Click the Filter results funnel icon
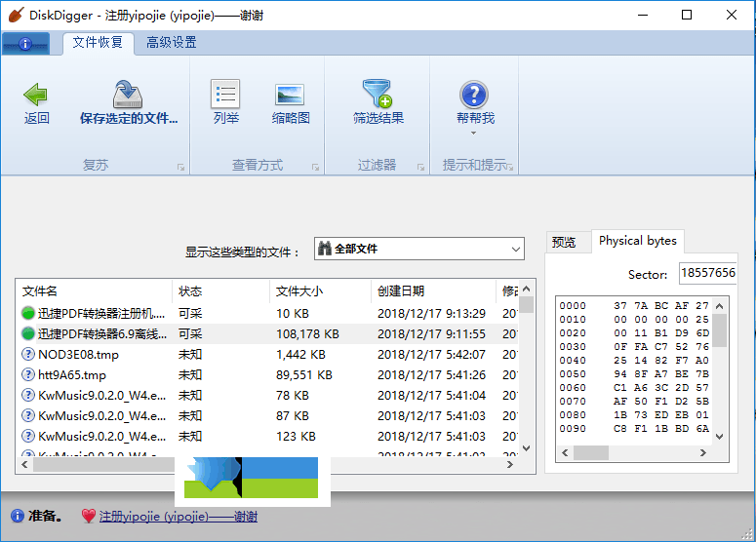 click(378, 95)
